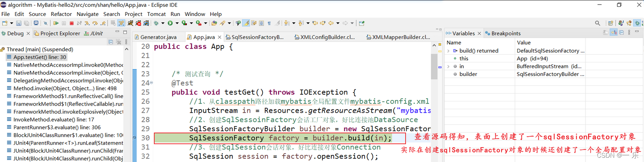Click the Open Type icon
The height and width of the screenshot is (162, 644).
pos(214,23)
